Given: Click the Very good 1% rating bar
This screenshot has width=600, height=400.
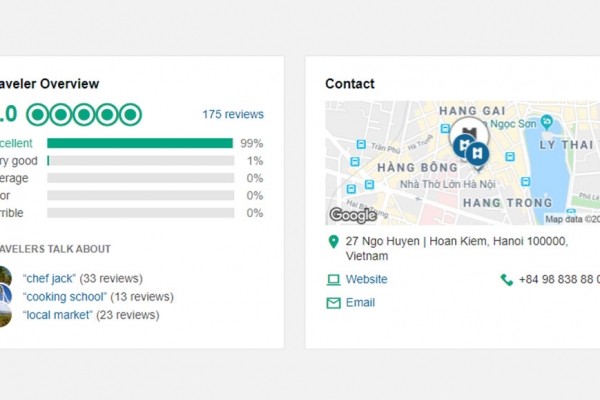Looking at the screenshot, I should coord(140,161).
